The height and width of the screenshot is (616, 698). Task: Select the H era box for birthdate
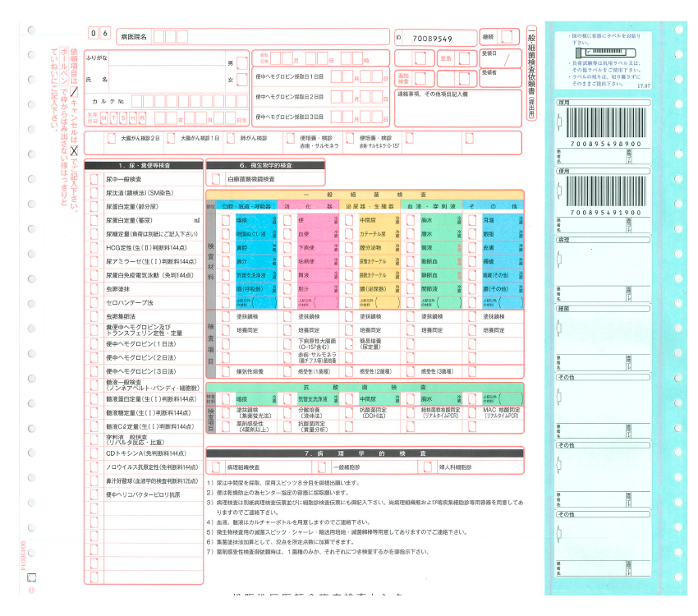click(133, 118)
